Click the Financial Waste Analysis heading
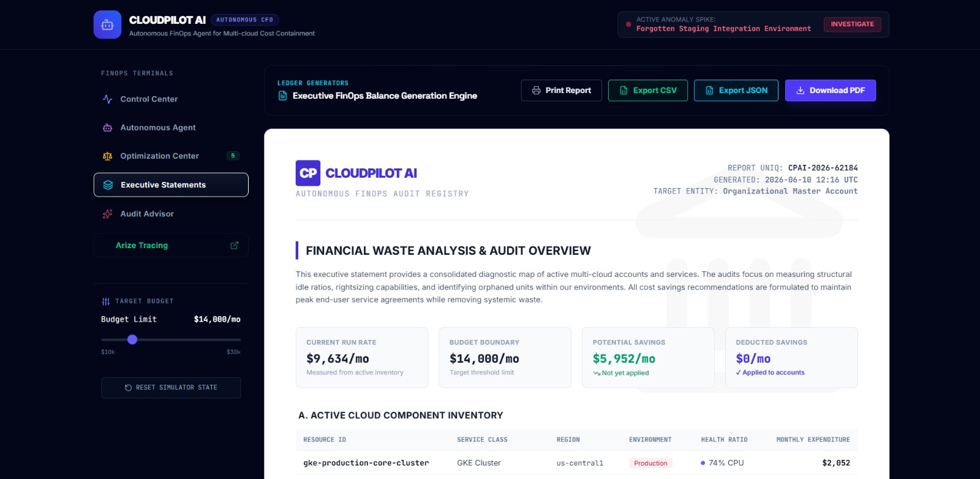Screen dimensions: 980x479 tap(448, 251)
